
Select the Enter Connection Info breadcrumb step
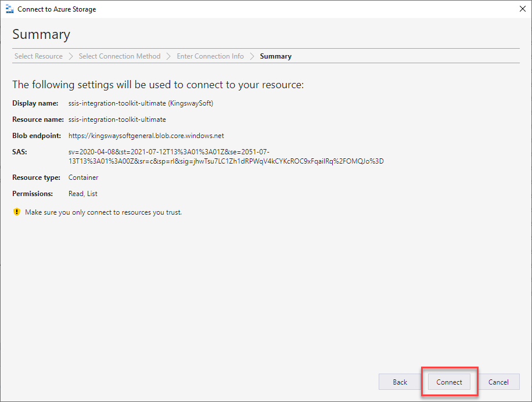tap(210, 56)
